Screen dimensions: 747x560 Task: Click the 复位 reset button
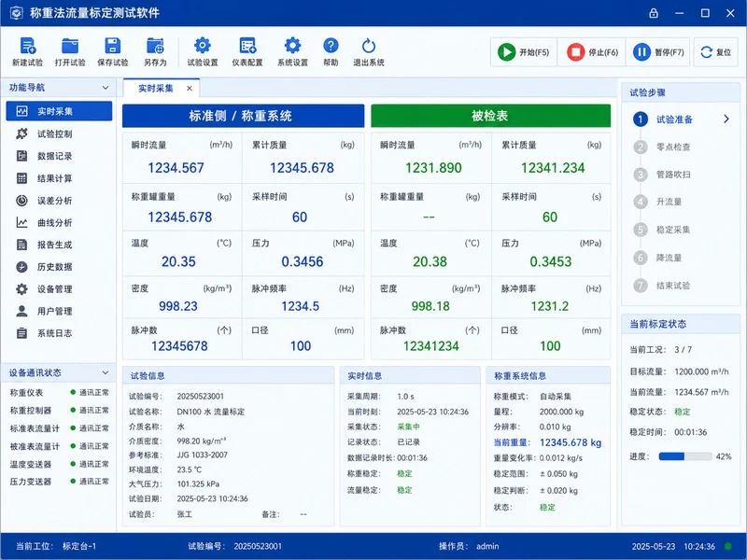coord(715,52)
